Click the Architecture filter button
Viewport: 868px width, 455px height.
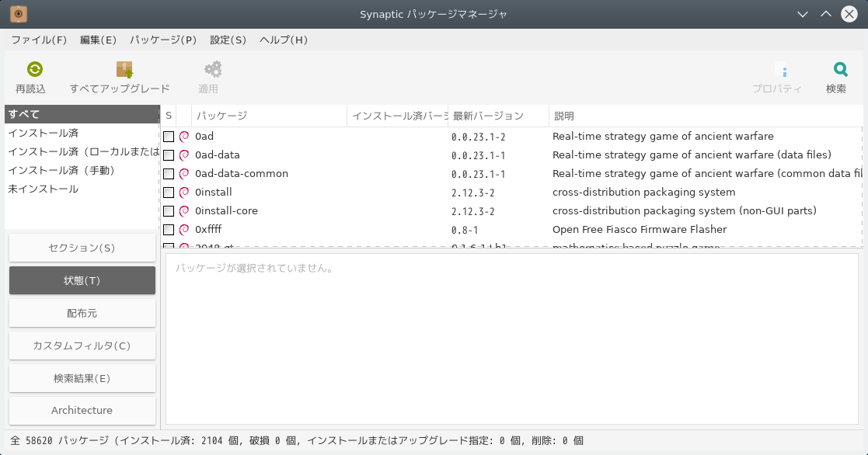82,410
